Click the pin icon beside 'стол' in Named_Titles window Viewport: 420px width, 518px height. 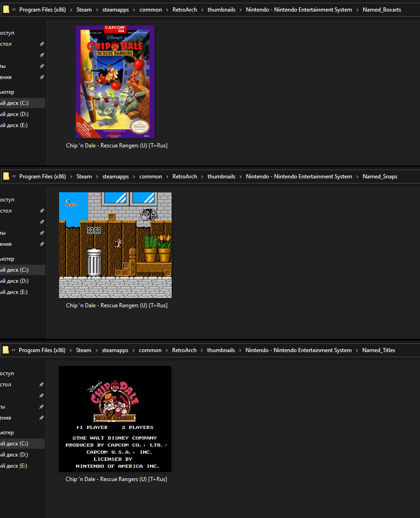pos(41,384)
